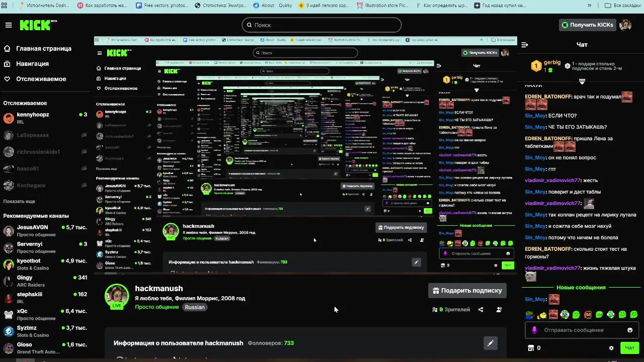Click the moderator user settings icon
644x362 pixels.
pos(499,310)
